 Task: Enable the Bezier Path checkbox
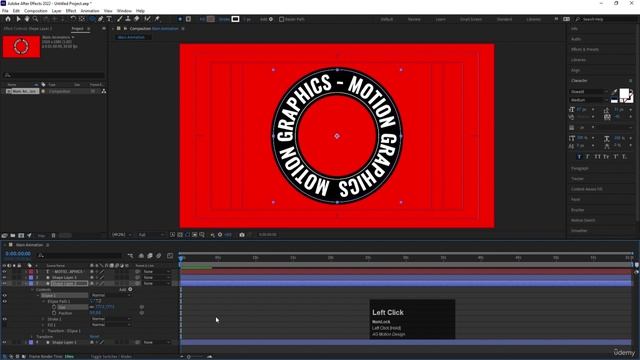(281, 19)
